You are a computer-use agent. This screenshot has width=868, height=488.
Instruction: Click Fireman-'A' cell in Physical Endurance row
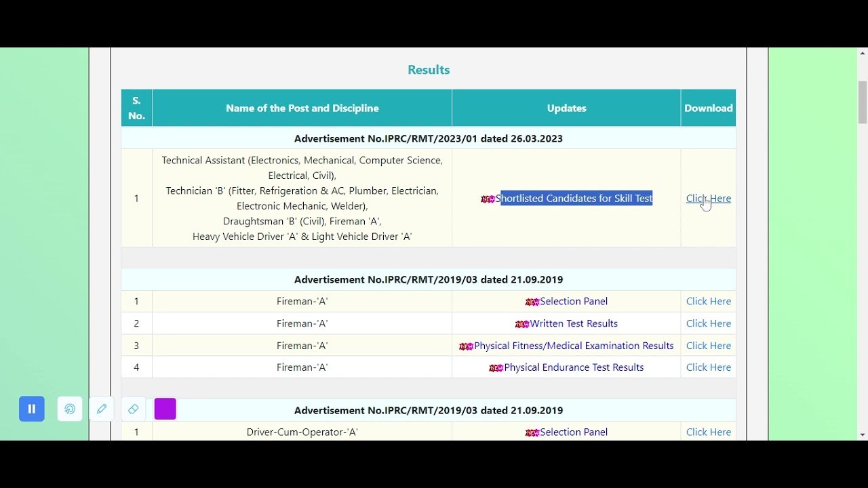click(x=302, y=367)
